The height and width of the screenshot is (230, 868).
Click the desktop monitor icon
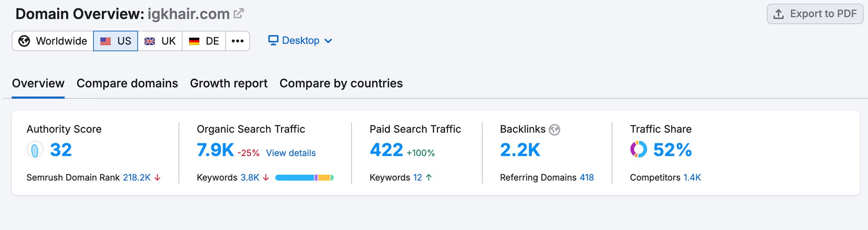tap(273, 40)
